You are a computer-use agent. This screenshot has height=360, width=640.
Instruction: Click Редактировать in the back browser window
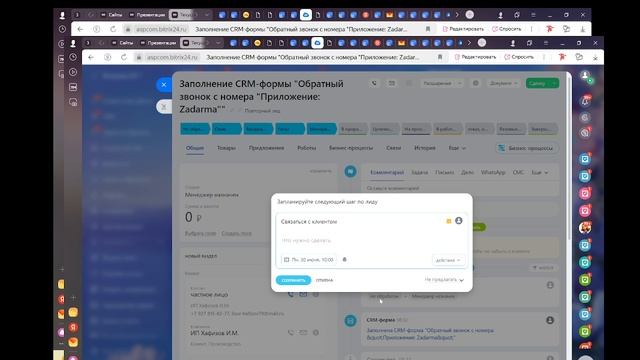(x=463, y=29)
